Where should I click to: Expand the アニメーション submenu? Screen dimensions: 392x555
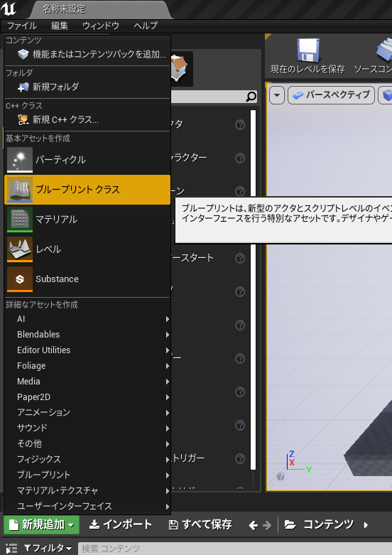coord(87,413)
